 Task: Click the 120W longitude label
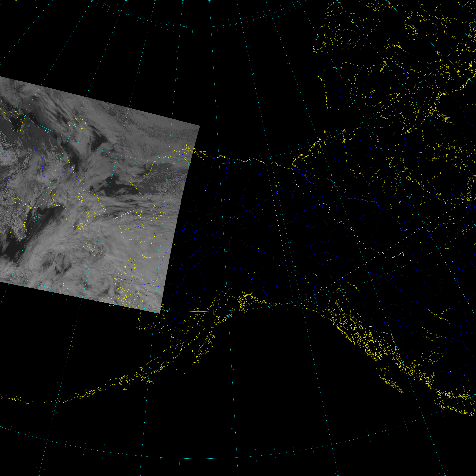pos(298,1)
